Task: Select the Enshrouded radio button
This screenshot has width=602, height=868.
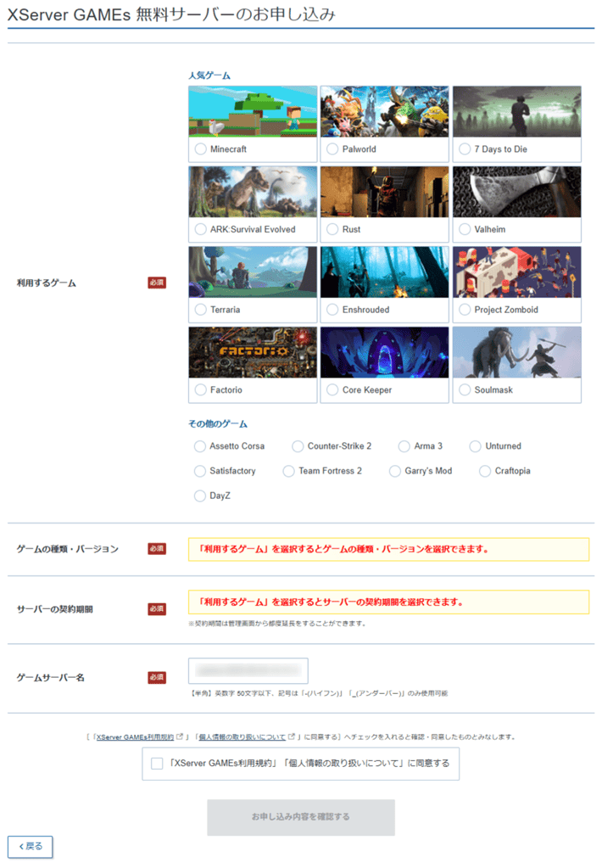Action: [x=332, y=310]
